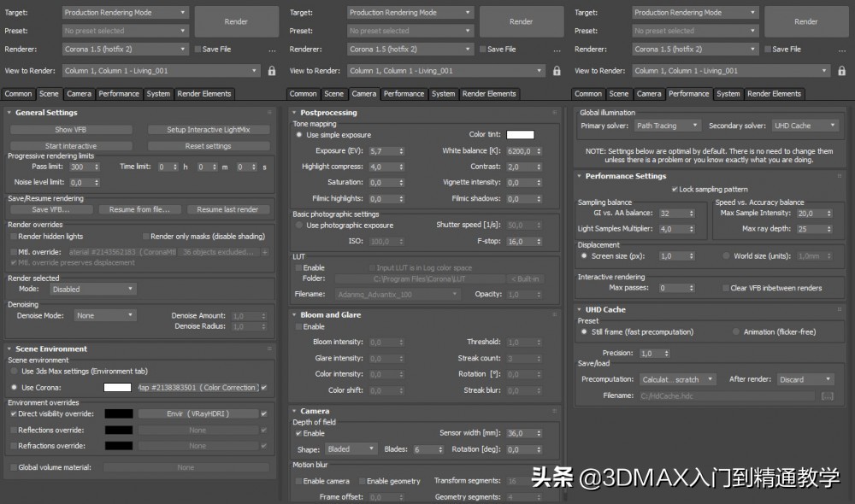
Task: Change the aperture Shape from Bladed
Action: [351, 448]
